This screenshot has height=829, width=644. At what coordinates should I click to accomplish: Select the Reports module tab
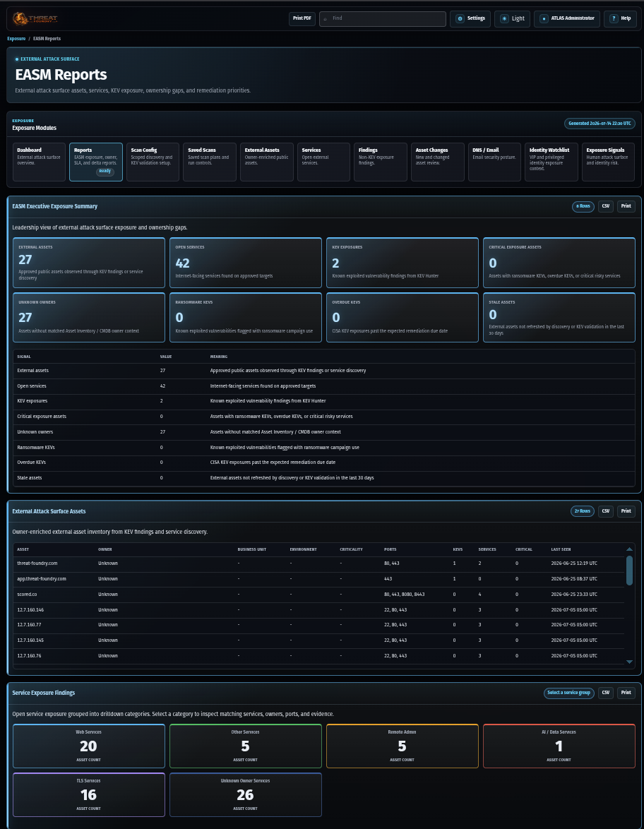(x=96, y=162)
